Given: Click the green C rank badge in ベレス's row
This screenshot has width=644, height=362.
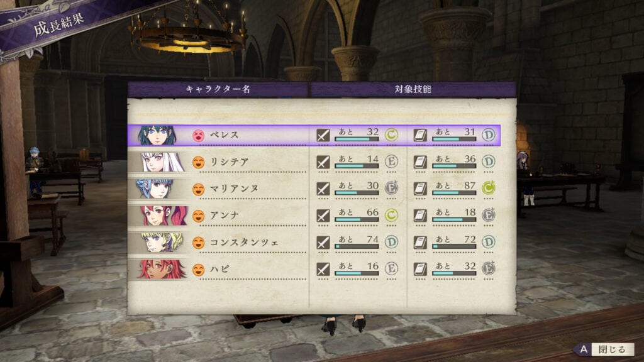Looking at the screenshot, I should (391, 134).
